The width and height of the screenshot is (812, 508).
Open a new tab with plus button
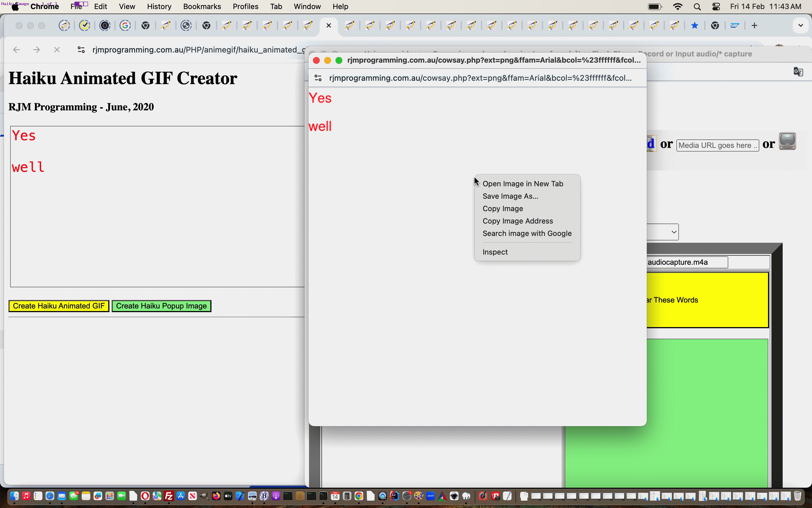coord(754,25)
